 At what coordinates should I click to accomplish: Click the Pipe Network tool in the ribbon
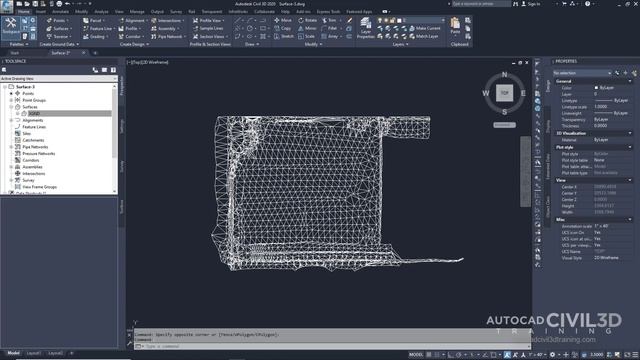[x=168, y=37]
